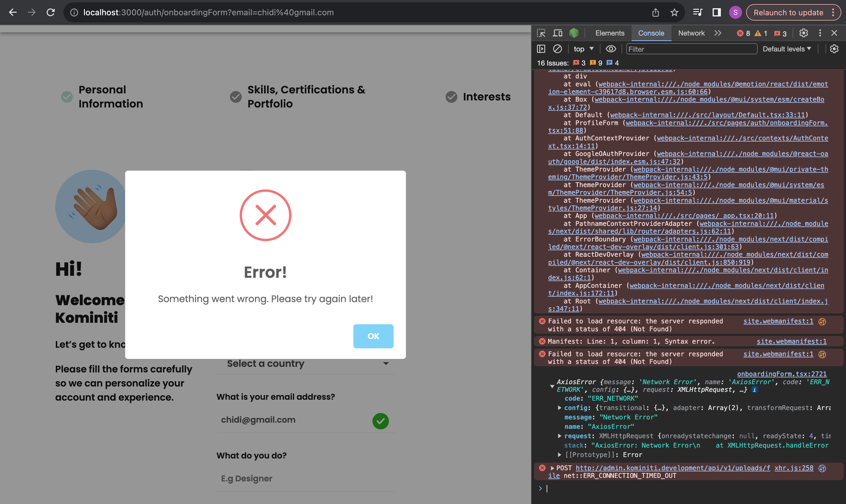Viewport: 846px width, 504px height.
Task: Expand the config object property
Action: click(x=559, y=408)
